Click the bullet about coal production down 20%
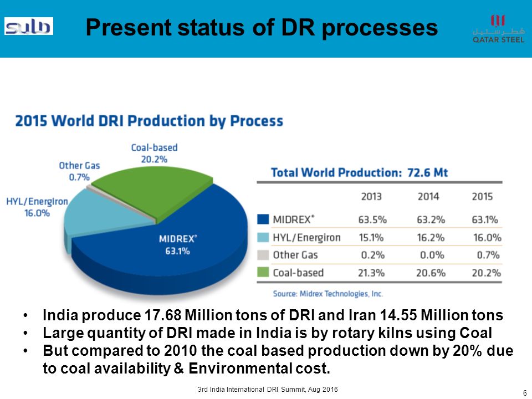Screen dimensions: 532x399 pyautogui.click(x=278, y=360)
